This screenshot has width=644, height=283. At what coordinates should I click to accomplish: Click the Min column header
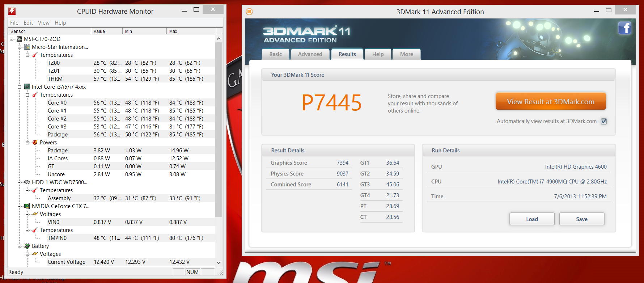pyautogui.click(x=144, y=31)
